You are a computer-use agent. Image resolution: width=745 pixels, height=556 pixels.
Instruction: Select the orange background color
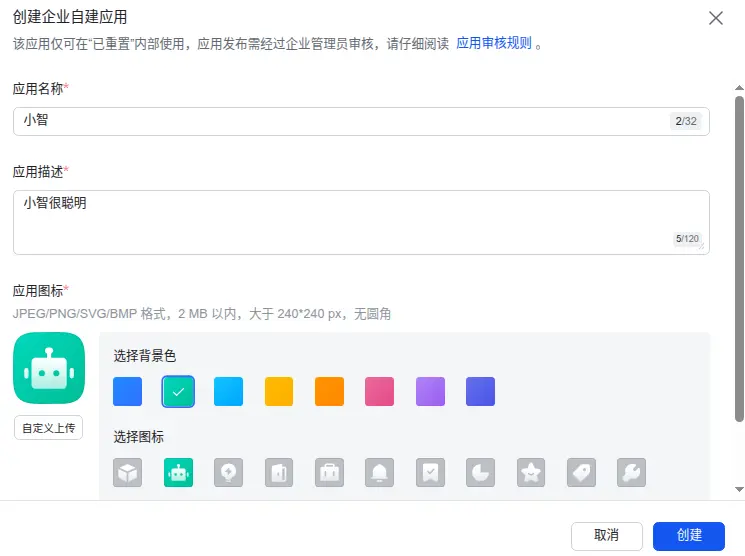(x=329, y=392)
